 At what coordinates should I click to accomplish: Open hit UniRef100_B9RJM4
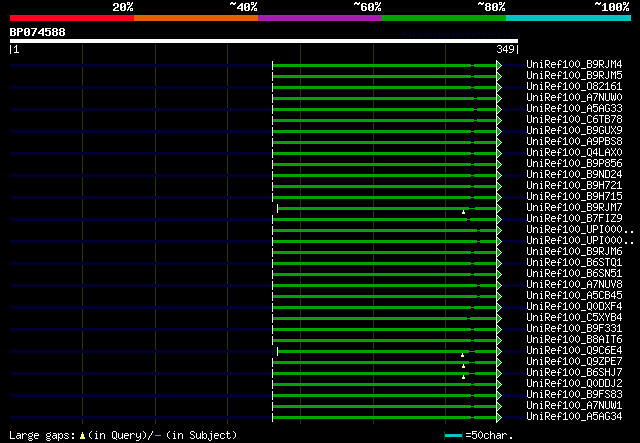click(574, 65)
